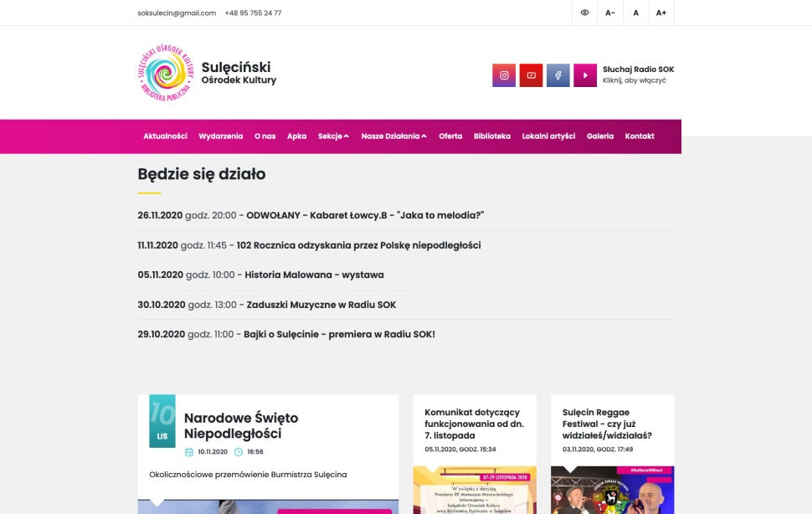Open the Kontakt navigation item
Viewport: 812px width, 514px height.
click(640, 136)
